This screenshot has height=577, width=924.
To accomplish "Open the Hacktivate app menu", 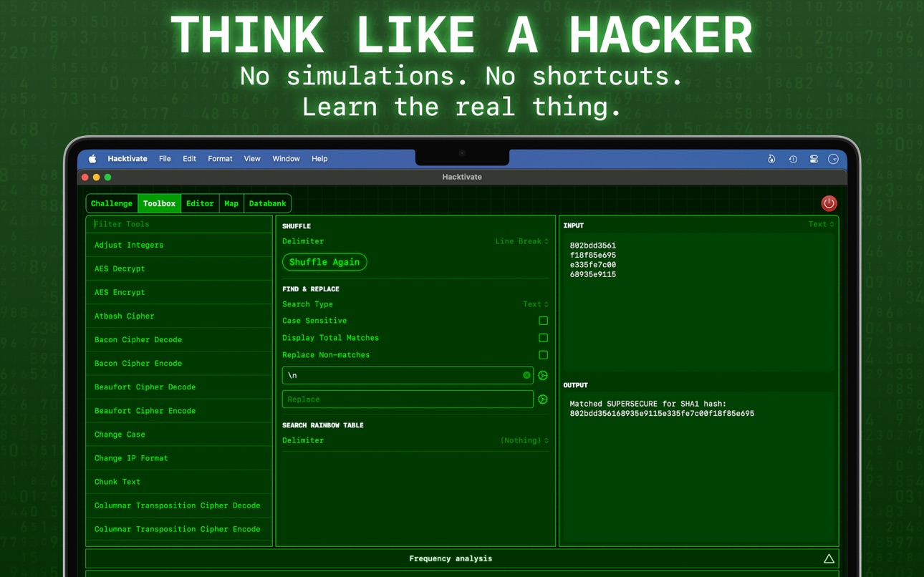I will click(127, 159).
